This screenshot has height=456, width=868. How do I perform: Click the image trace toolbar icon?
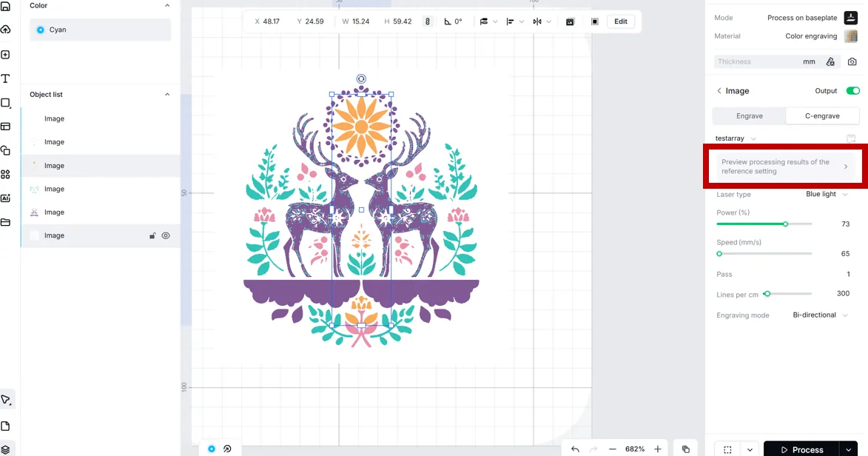(571, 21)
